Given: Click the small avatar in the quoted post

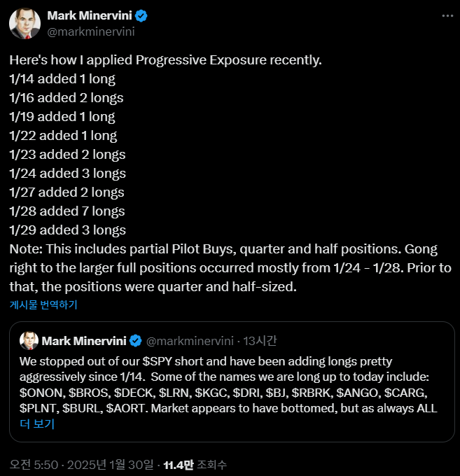Looking at the screenshot, I should 29,341.
